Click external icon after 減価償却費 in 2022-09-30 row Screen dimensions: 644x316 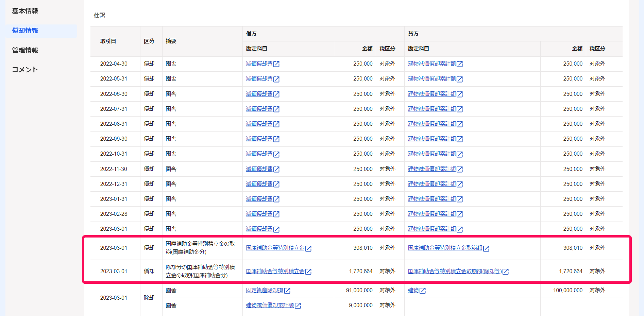click(276, 139)
